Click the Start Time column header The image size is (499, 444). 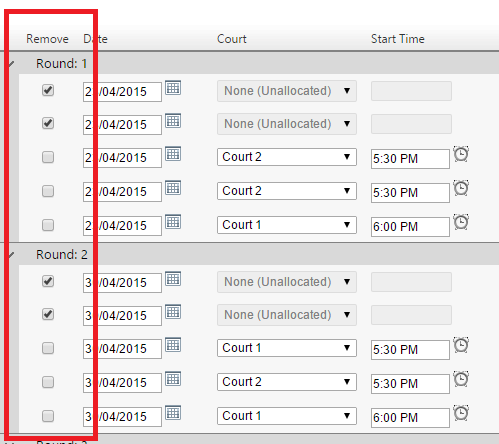pos(398,39)
